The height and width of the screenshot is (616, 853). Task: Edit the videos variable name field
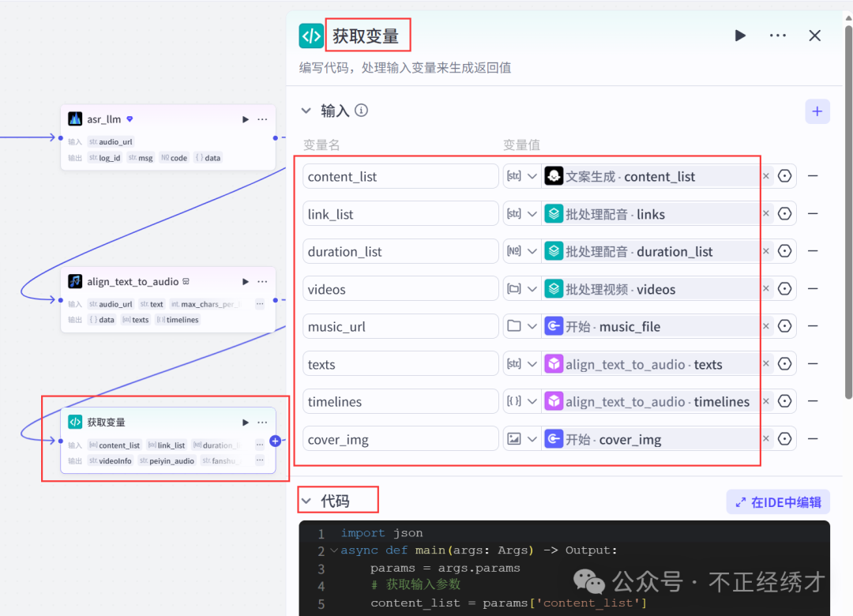[x=400, y=289]
